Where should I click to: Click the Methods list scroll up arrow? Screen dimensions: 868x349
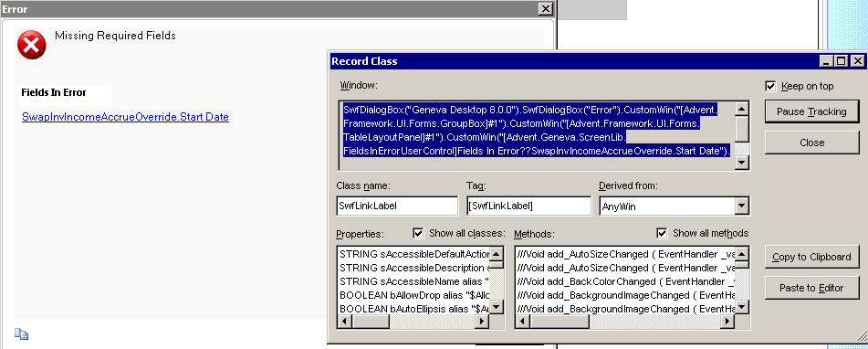click(742, 254)
